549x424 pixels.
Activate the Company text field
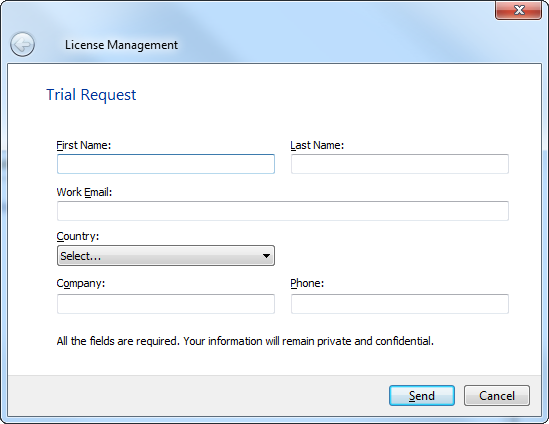(x=166, y=304)
